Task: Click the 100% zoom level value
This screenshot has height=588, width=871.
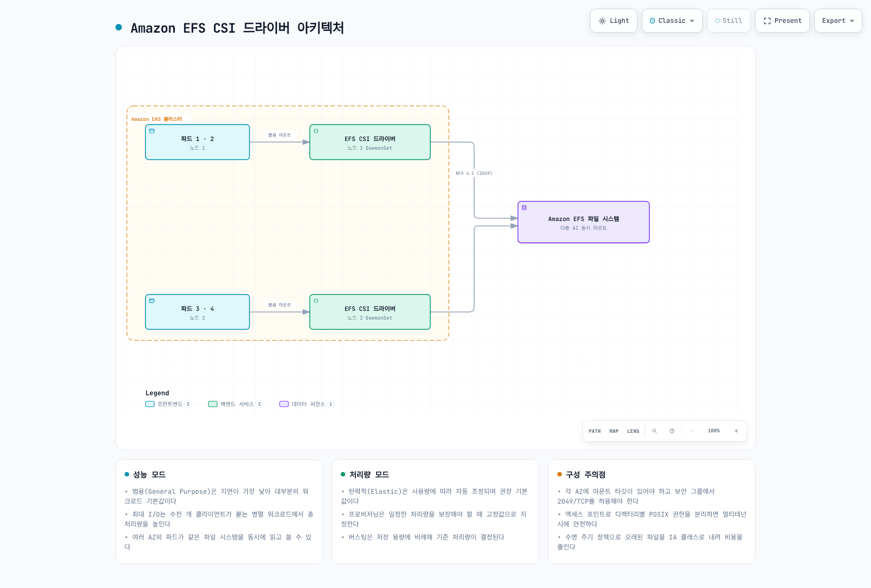Action: 714,431
